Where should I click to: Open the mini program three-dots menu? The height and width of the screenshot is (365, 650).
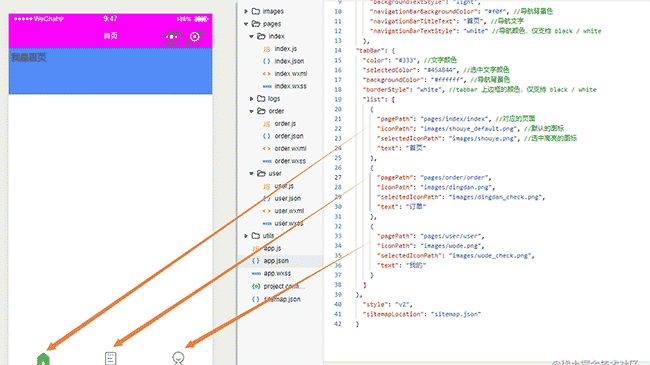(x=171, y=37)
